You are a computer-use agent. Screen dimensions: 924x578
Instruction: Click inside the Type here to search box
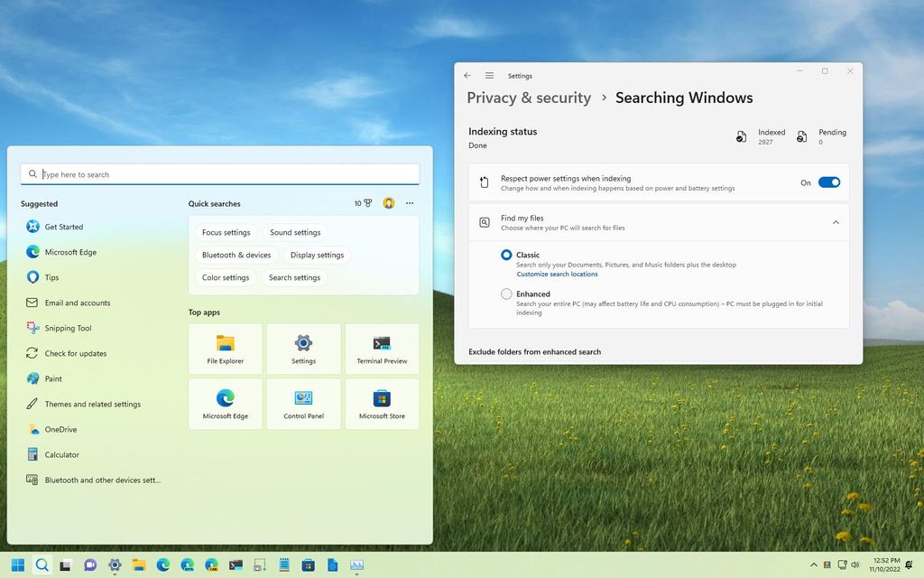click(x=219, y=173)
